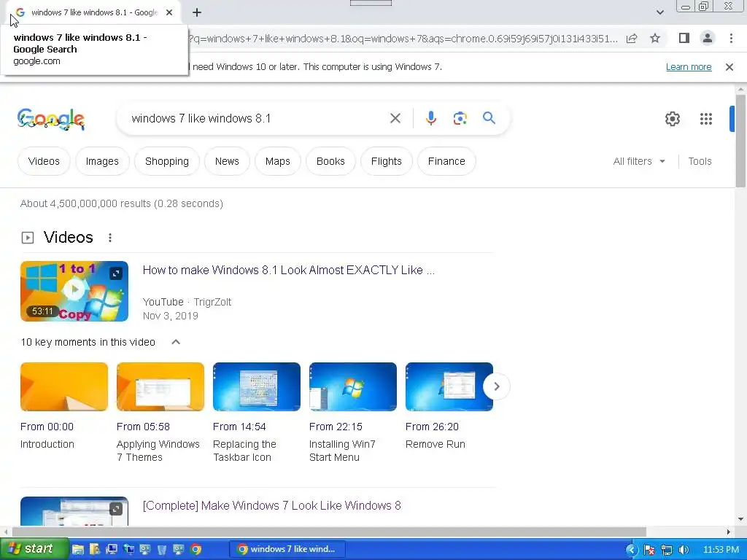Viewport: 747px width, 560px height.
Task: Open 'How to make Windows 8.1 Look' video link
Action: (x=289, y=270)
